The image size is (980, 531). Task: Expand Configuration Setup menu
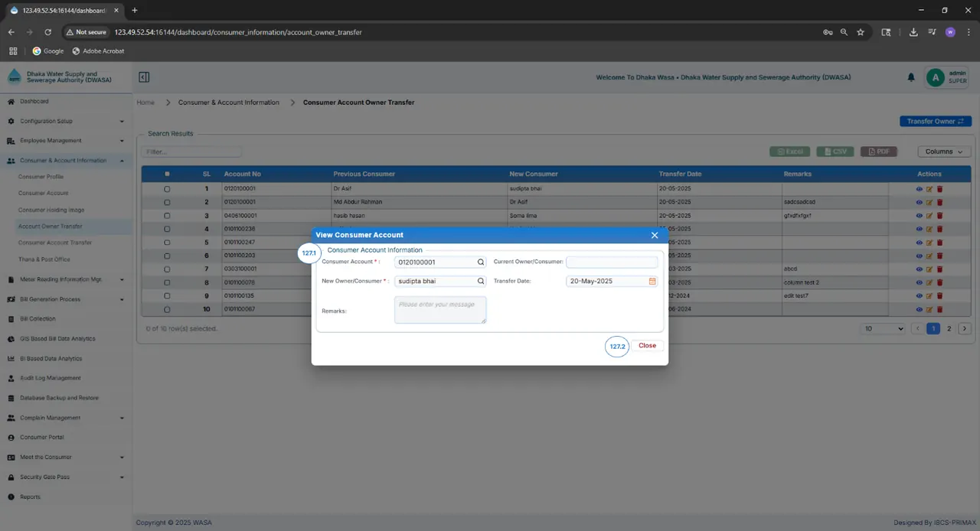pos(66,121)
